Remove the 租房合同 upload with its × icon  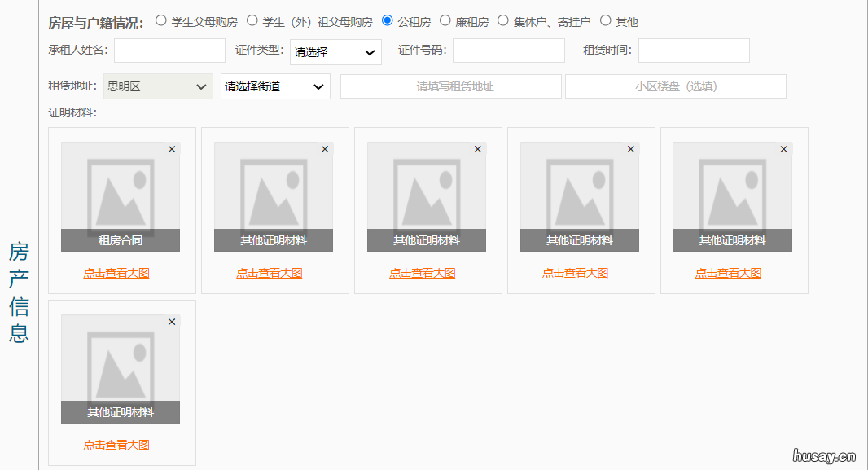coord(172,149)
